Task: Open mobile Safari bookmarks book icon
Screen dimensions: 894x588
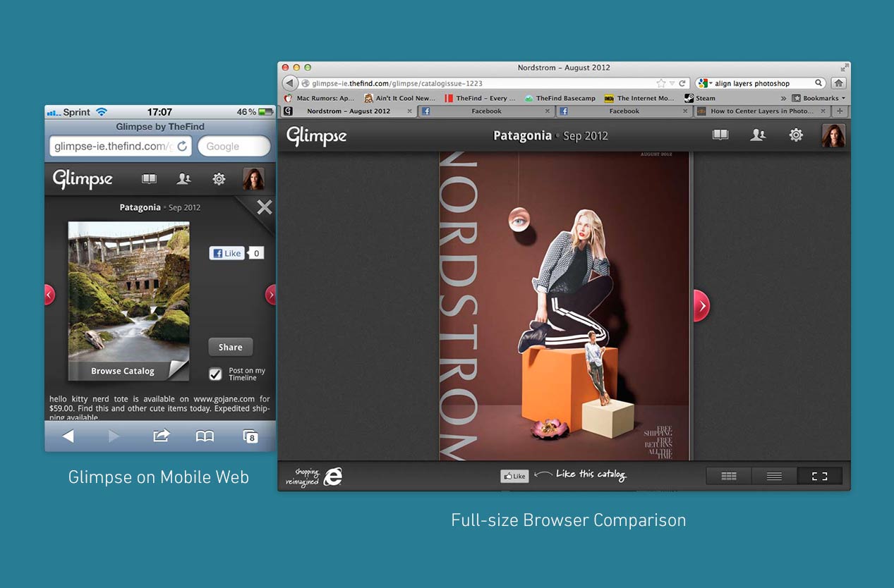Action: (x=205, y=436)
